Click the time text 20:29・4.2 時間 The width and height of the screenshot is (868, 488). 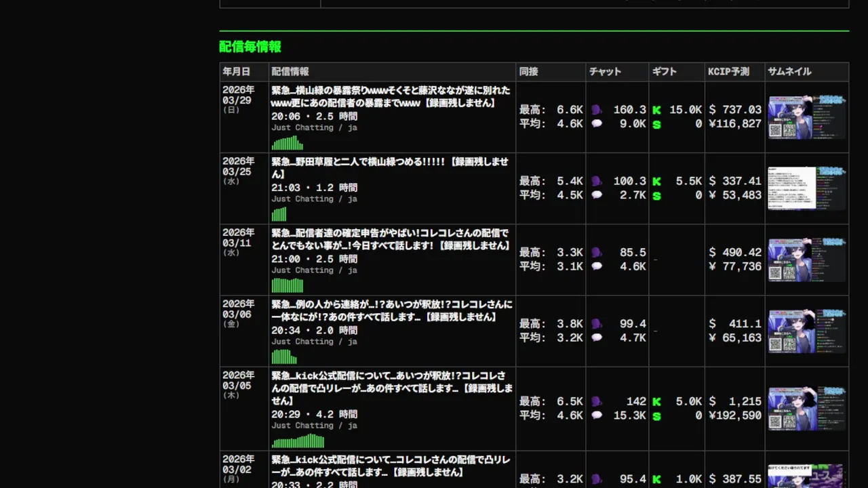point(315,414)
